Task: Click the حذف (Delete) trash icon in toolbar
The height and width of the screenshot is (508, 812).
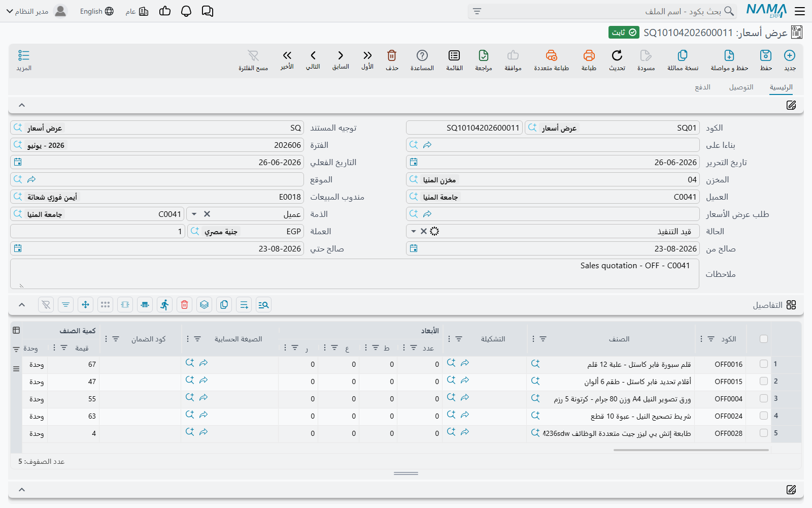Action: (392, 55)
